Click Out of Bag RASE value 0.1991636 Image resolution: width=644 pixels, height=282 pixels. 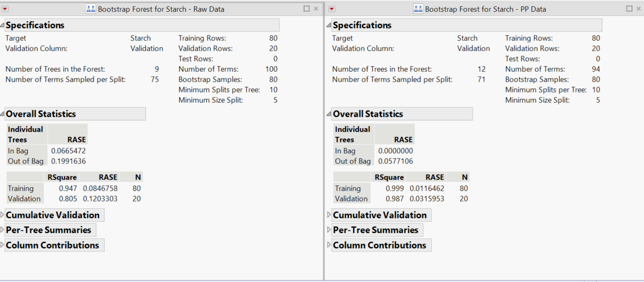tap(68, 161)
